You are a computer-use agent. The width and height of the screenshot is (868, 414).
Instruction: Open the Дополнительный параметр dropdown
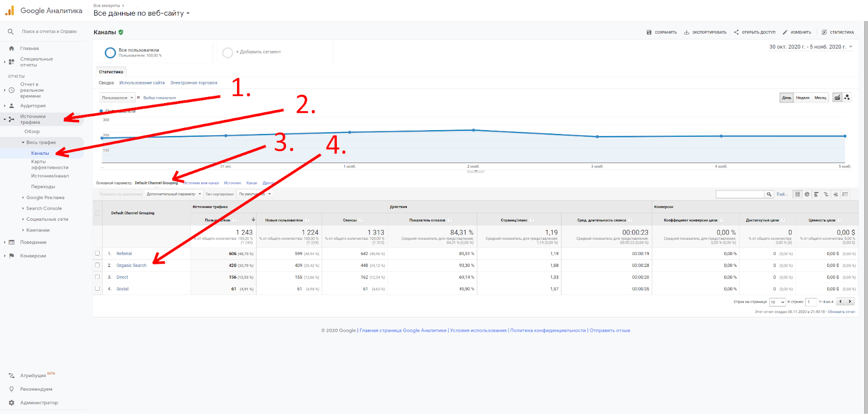[x=174, y=194]
